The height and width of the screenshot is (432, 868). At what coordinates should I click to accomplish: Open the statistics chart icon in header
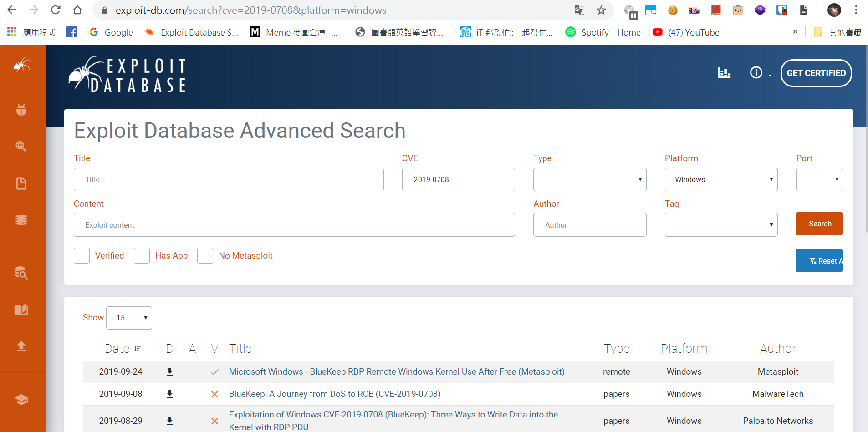tap(724, 72)
